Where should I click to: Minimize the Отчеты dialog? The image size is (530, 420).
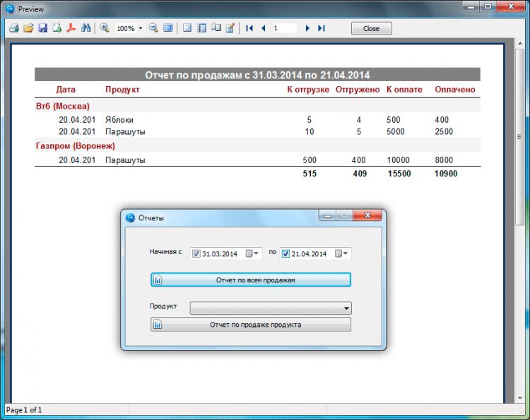coord(327,215)
